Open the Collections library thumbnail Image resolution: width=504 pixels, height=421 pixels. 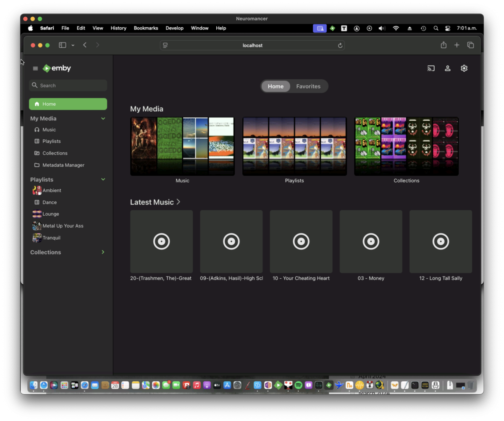[406, 146]
